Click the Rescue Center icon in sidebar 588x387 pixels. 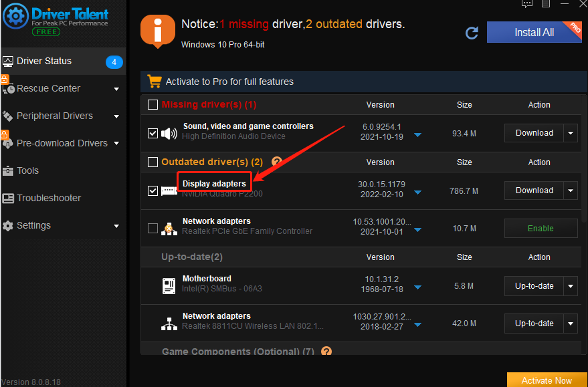[8, 88]
